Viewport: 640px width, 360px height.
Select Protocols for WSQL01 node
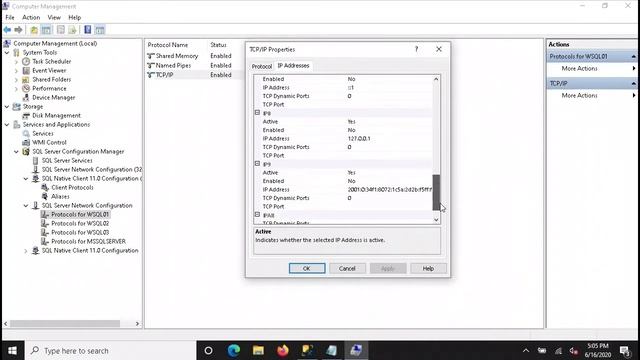tap(80, 214)
